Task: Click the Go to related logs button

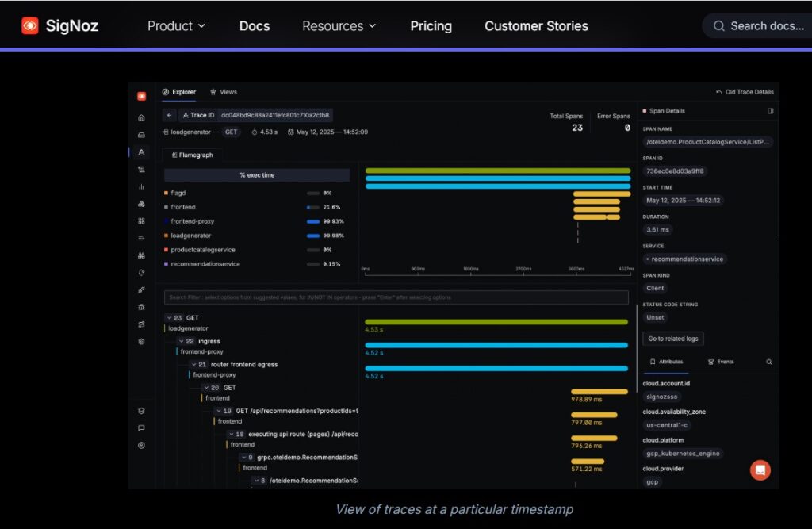Action: tap(672, 339)
